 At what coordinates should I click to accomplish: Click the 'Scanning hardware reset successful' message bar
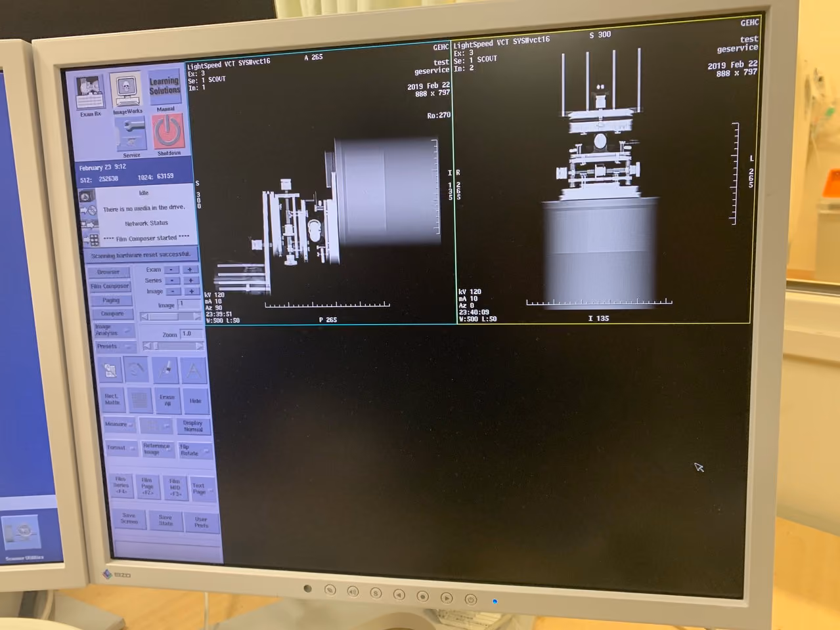141,255
